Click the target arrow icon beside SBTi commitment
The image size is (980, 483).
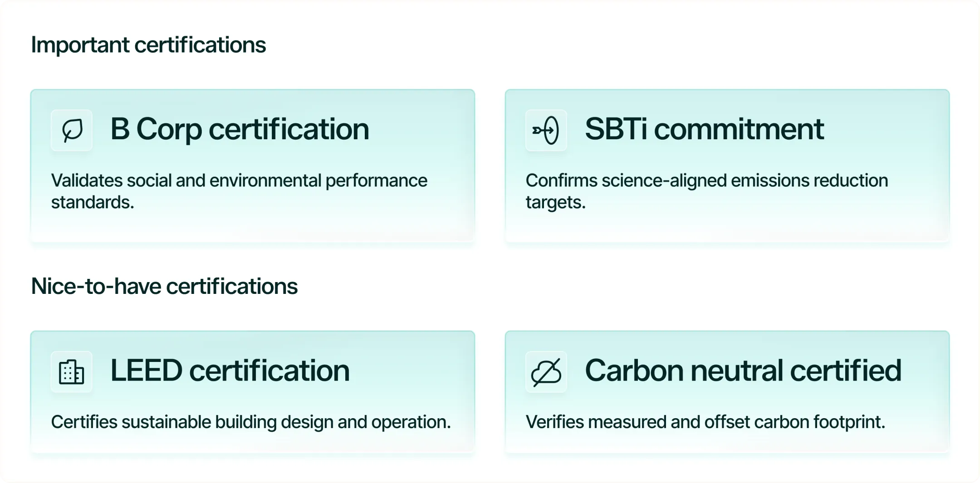pos(546,130)
